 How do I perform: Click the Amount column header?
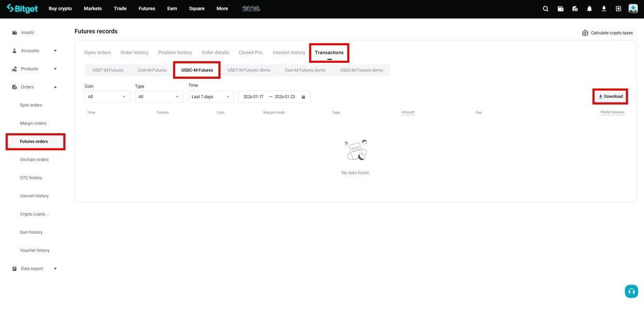click(408, 112)
